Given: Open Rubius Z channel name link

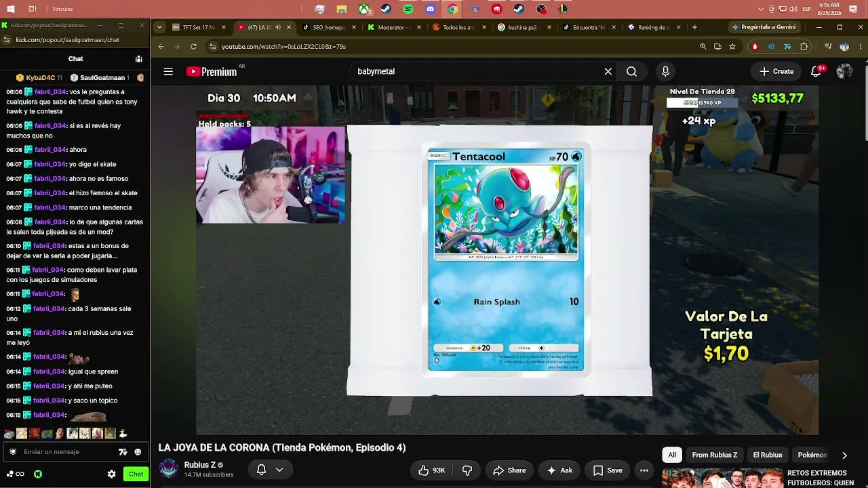Looking at the screenshot, I should (x=200, y=465).
